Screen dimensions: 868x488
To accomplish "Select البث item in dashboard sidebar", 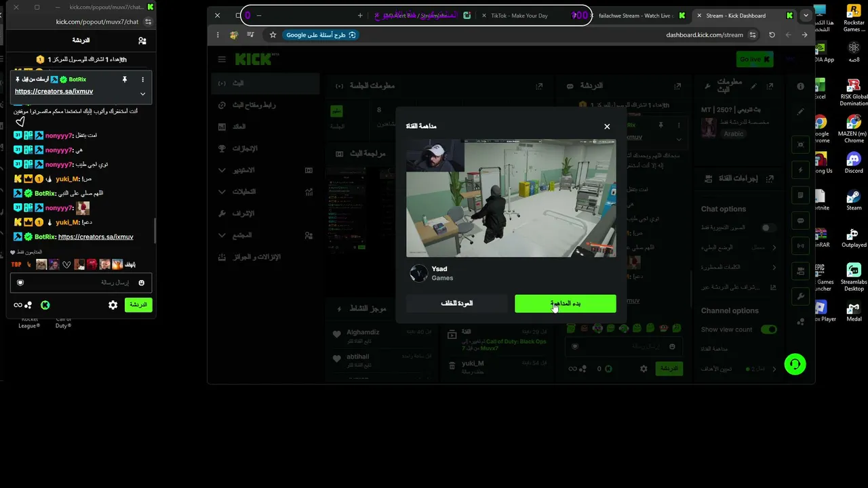I will tap(266, 83).
